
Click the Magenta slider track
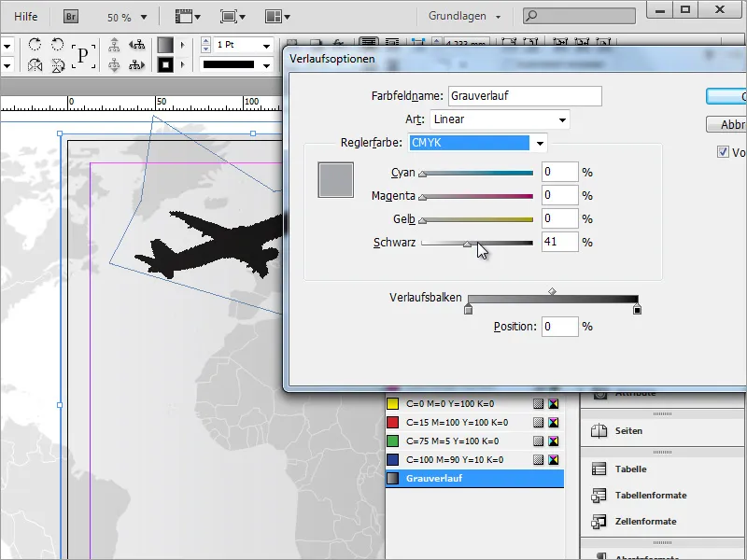[x=477, y=196]
